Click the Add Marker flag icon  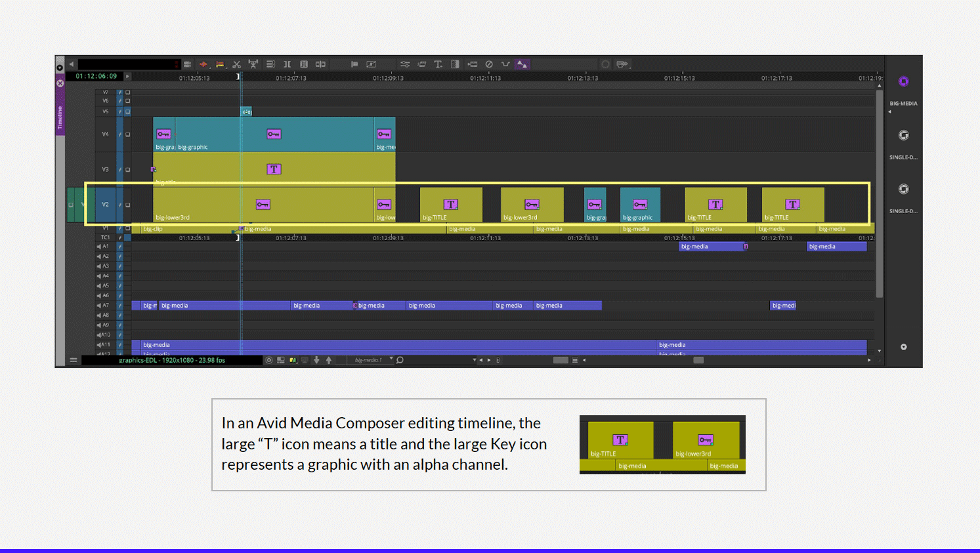[354, 64]
